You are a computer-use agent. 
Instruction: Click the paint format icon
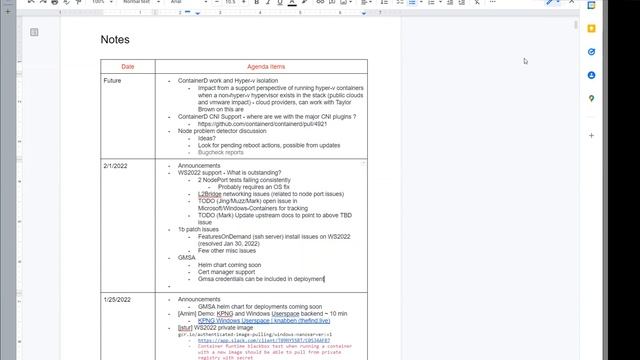point(79,2)
